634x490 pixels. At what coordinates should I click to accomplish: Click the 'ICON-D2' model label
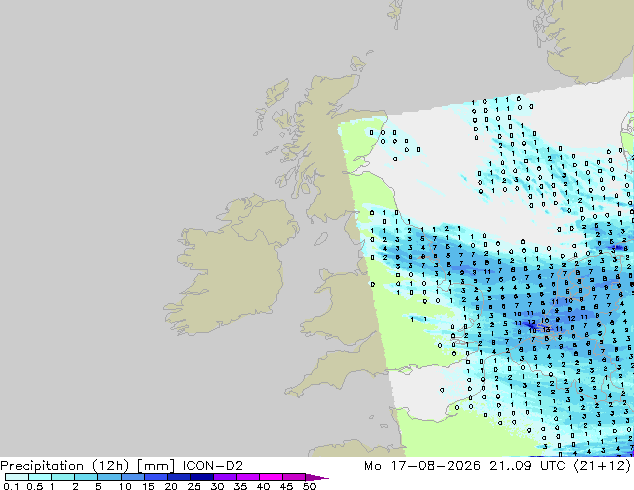point(213,466)
